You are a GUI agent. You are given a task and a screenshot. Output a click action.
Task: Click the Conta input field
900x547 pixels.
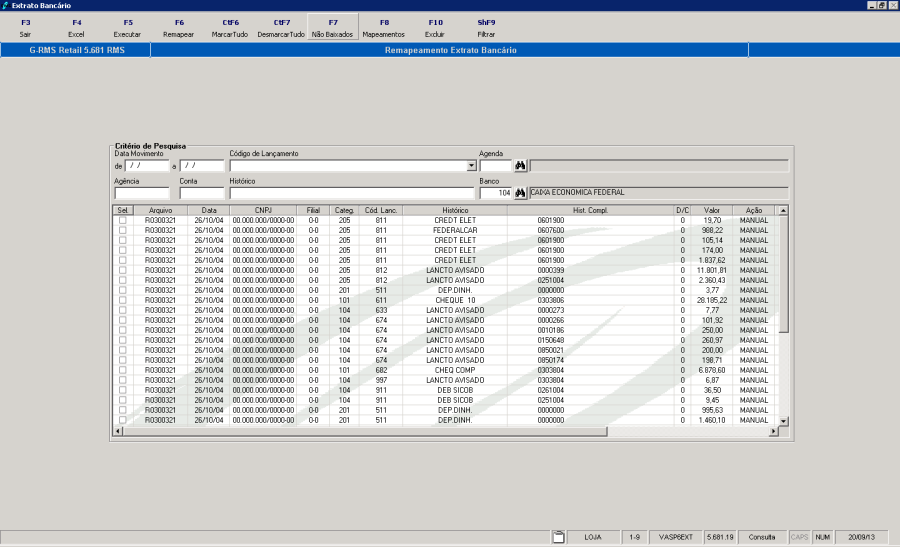click(201, 193)
